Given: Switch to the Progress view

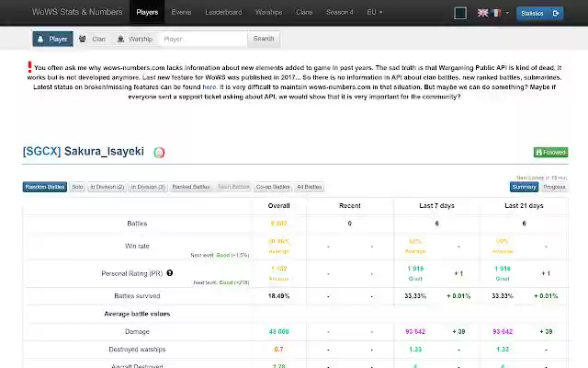Looking at the screenshot, I should click(554, 187).
